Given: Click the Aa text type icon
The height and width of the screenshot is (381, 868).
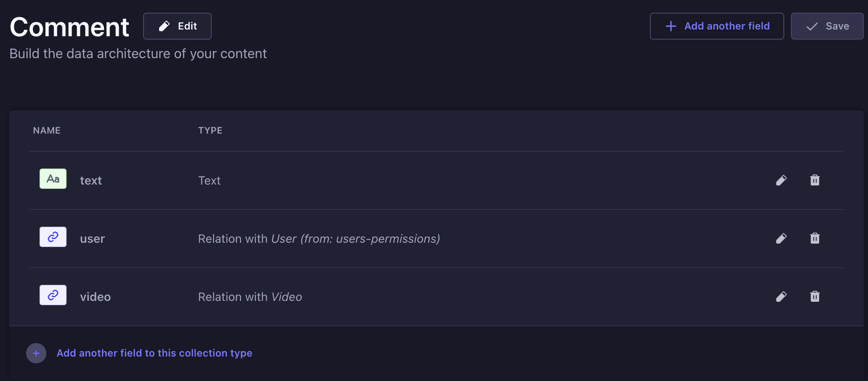Looking at the screenshot, I should pos(53,179).
